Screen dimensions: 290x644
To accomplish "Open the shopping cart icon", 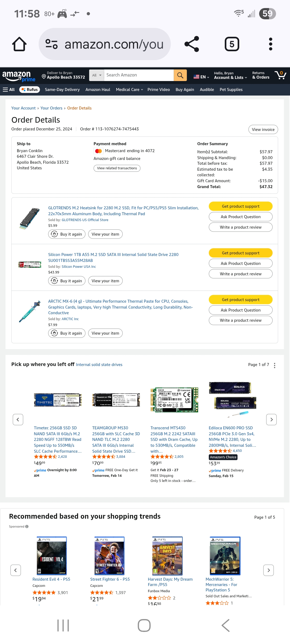I will pos(280,75).
